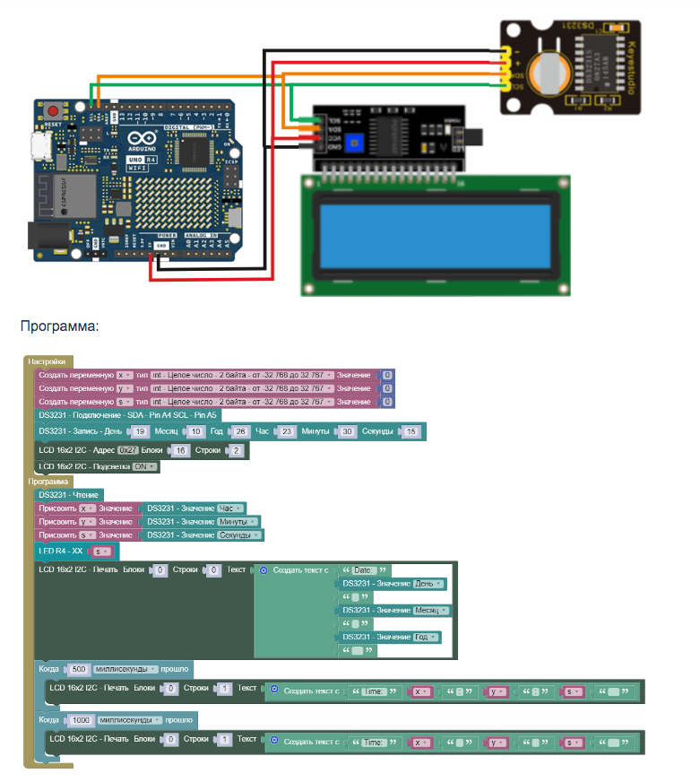This screenshot has width=700, height=782.
Task: Click the 0x27 LCD address field
Action: [x=127, y=450]
